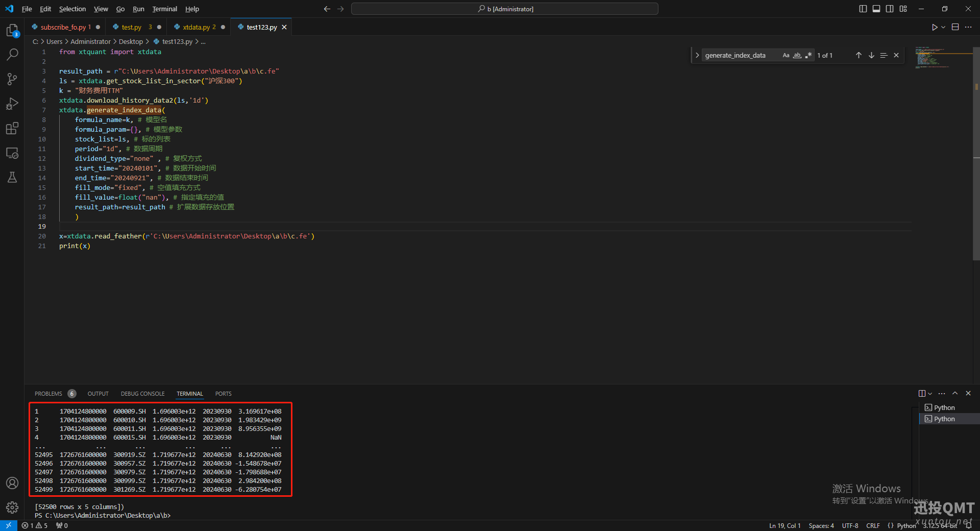Click Ln 19, Col 1 in status bar

pos(785,526)
